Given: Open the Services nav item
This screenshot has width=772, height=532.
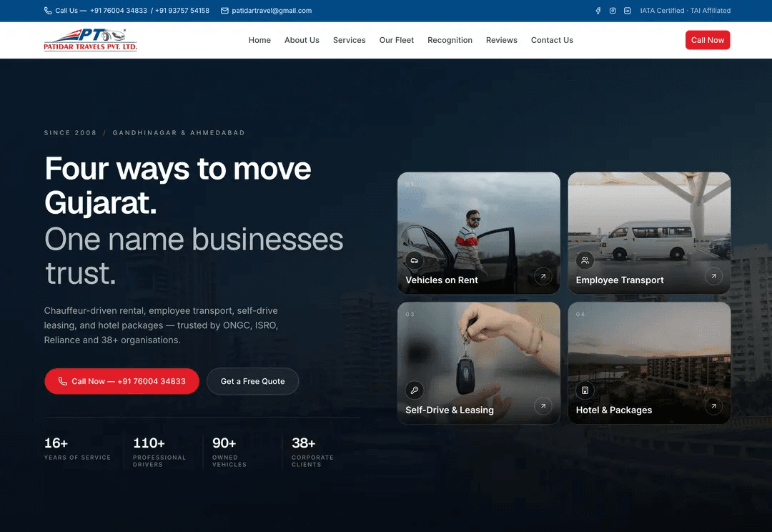Looking at the screenshot, I should click(x=349, y=40).
